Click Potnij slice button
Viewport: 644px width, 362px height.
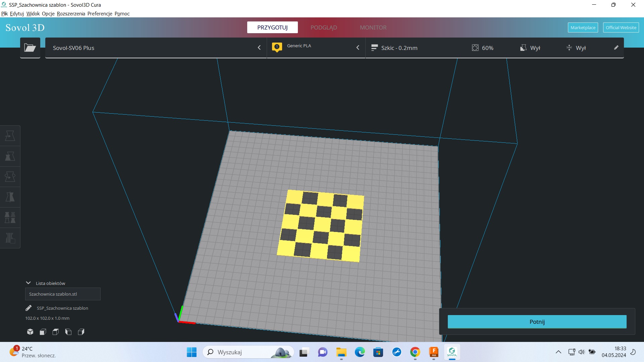537,322
